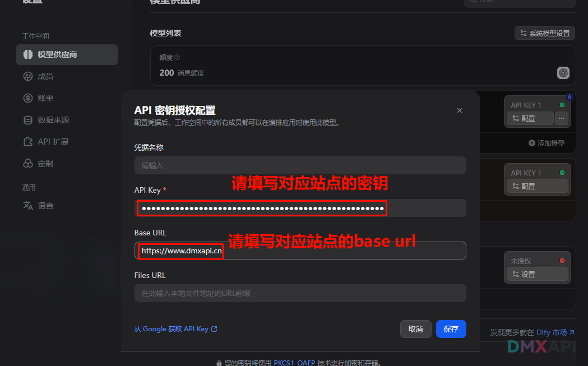Click the OpenAI logo icon in quota card
588x366 pixels.
[x=563, y=73]
